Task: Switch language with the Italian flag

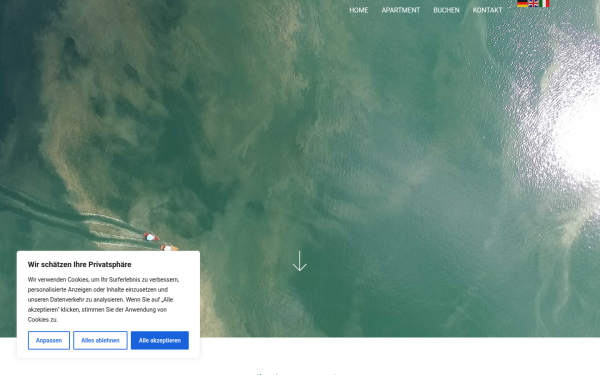Action: coord(544,3)
